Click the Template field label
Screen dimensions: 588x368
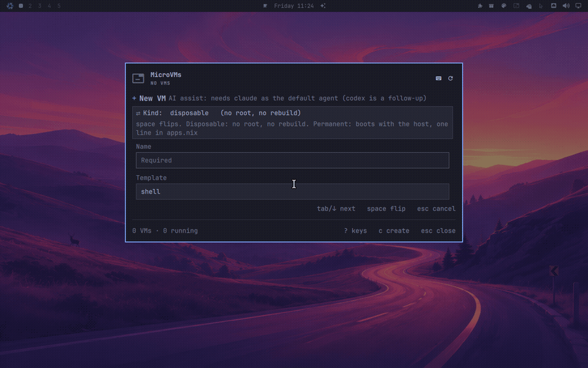pyautogui.click(x=151, y=178)
